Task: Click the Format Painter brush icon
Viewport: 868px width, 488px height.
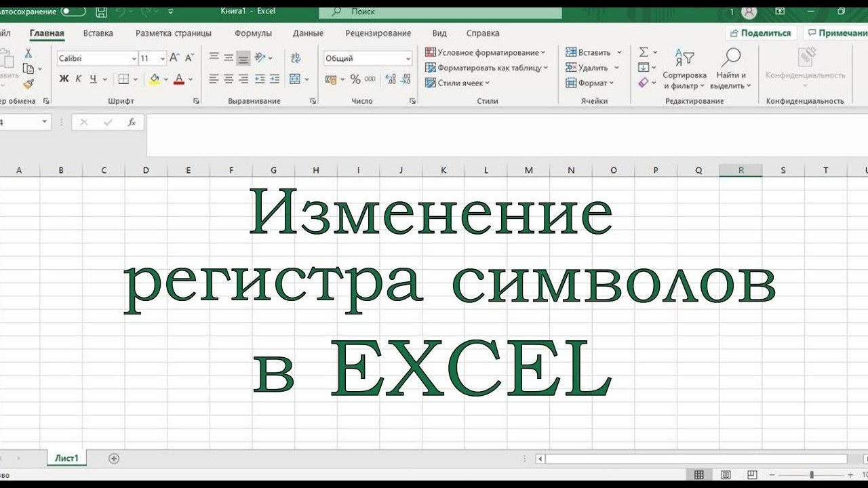Action: pos(28,84)
